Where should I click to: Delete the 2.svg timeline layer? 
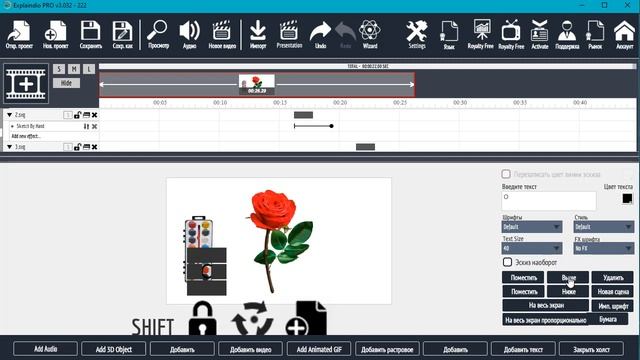(x=94, y=115)
